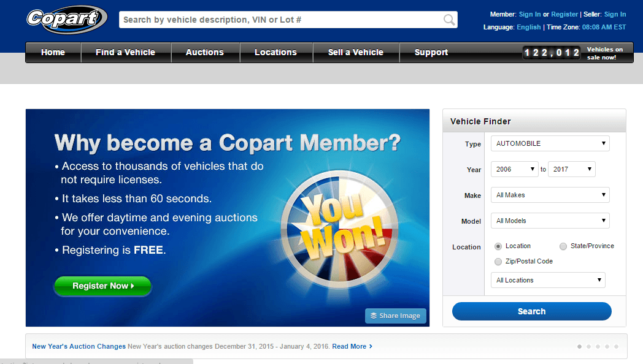Viewport: 643px width, 364px height.
Task: Expand the All Locations dropdown
Action: tap(548, 280)
